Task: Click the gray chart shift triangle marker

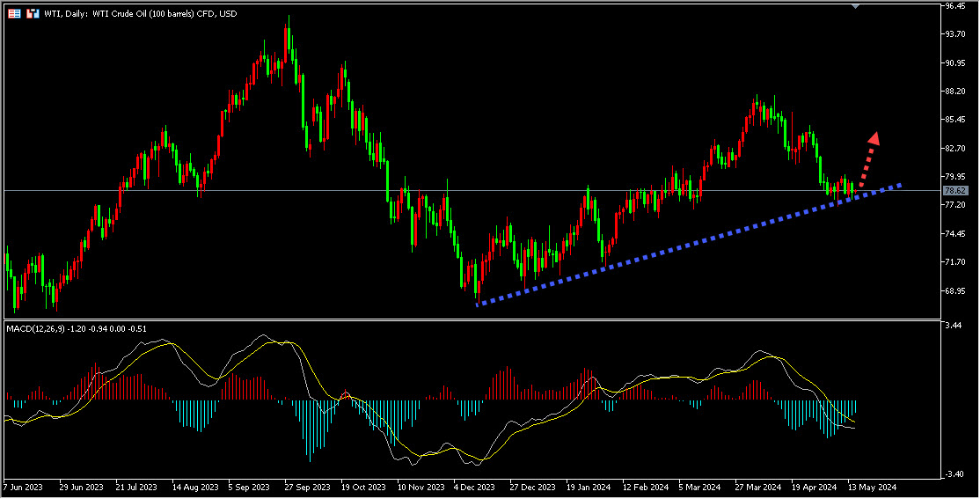Action: pos(856,5)
